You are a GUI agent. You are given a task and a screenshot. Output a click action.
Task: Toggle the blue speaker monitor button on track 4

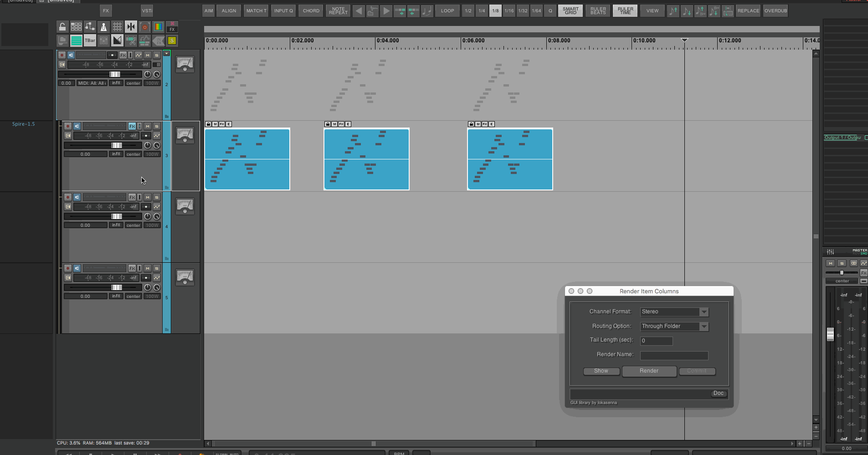pos(77,197)
